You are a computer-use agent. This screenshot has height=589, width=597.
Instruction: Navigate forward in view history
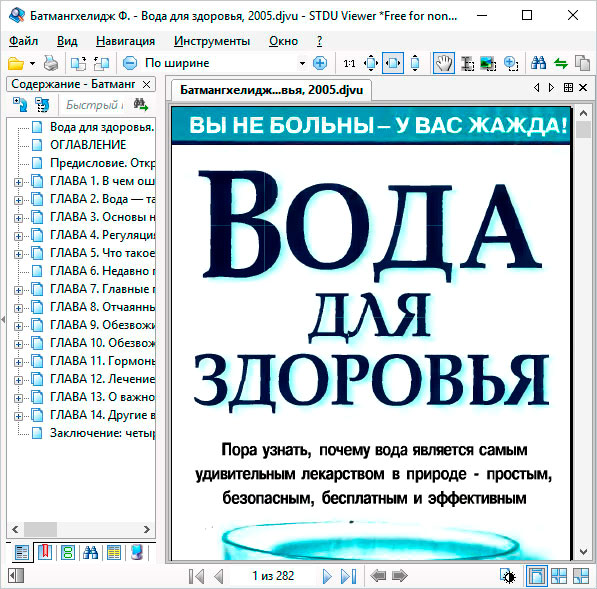point(400,576)
